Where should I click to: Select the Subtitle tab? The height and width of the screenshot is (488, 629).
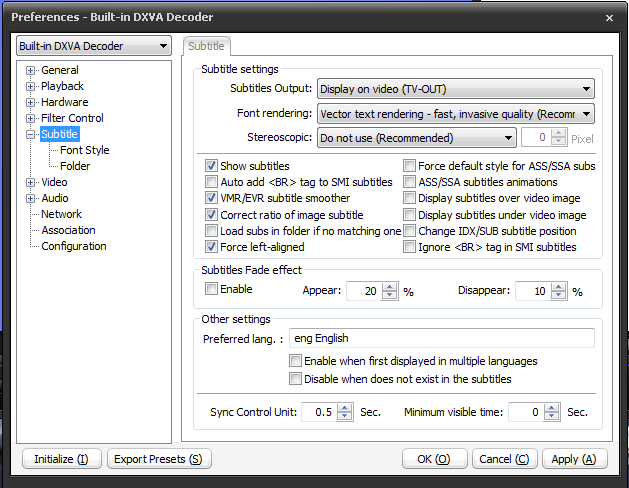click(x=208, y=46)
